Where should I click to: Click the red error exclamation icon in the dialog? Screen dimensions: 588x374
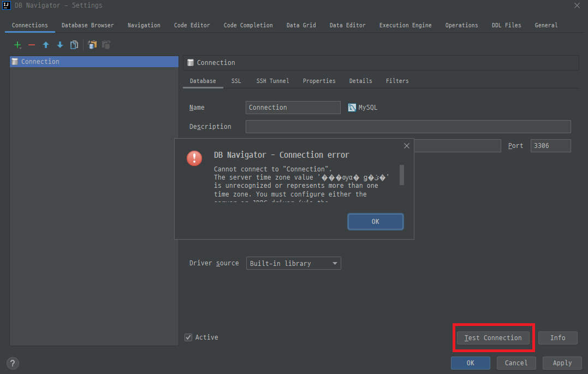click(194, 158)
